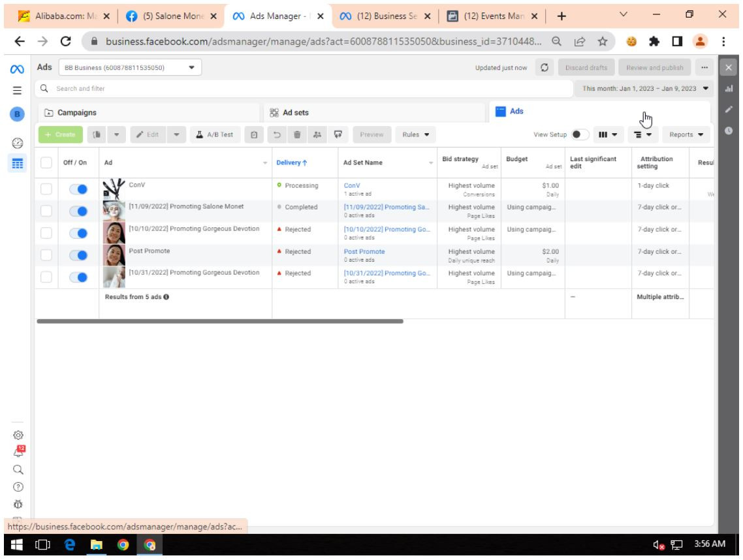743x560 pixels.
Task: Open the three dots more options button
Action: click(704, 68)
